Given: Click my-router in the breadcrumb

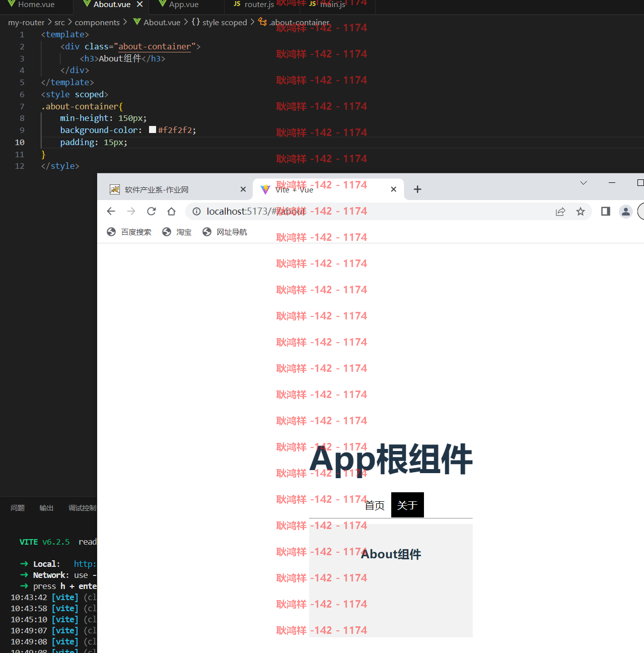Looking at the screenshot, I should point(26,23).
